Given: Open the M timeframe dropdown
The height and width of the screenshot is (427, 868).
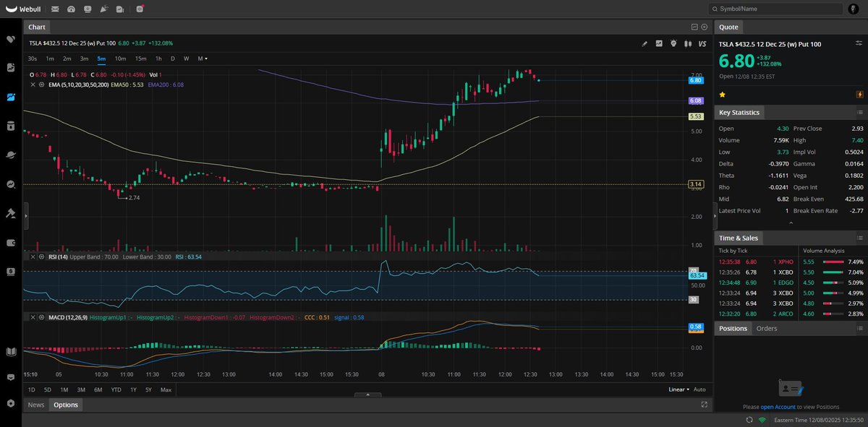Looking at the screenshot, I should [x=203, y=59].
